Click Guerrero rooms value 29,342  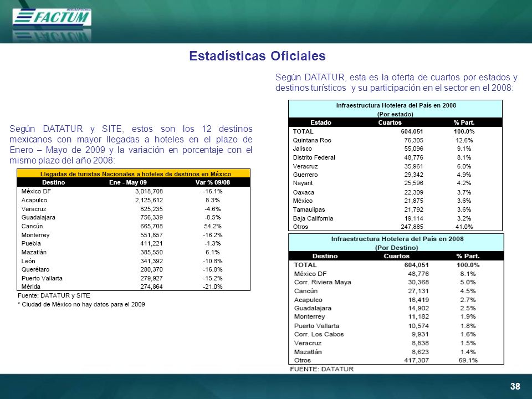(x=413, y=175)
